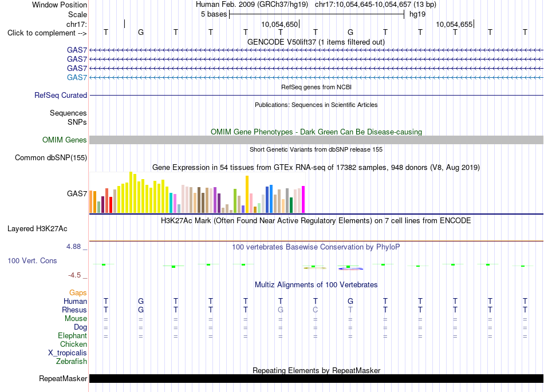This screenshot has width=544, height=392.
Task: Click the 100 Vert. Cons label
Action: pos(32,260)
